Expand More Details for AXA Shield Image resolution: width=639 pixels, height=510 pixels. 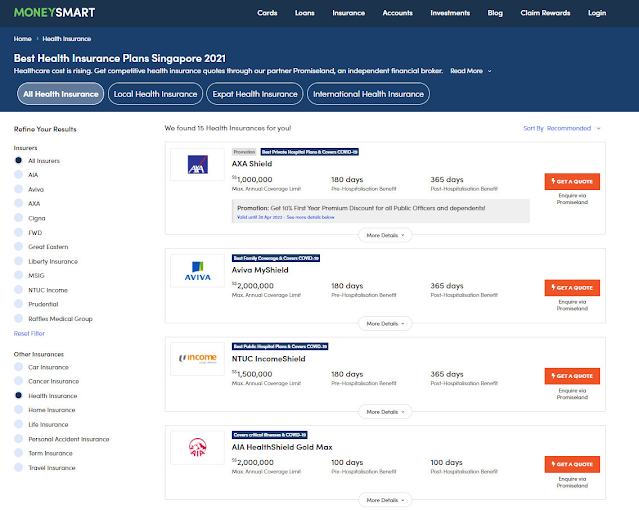[x=385, y=235]
